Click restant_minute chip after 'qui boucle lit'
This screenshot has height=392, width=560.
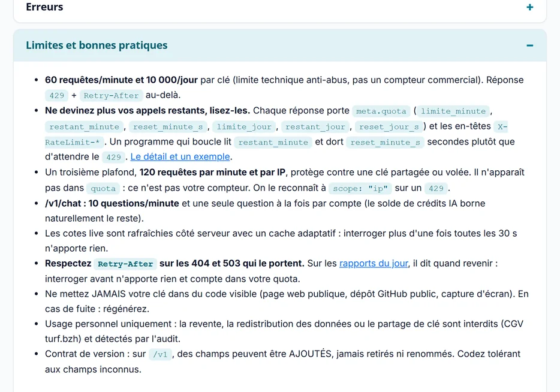(x=273, y=142)
